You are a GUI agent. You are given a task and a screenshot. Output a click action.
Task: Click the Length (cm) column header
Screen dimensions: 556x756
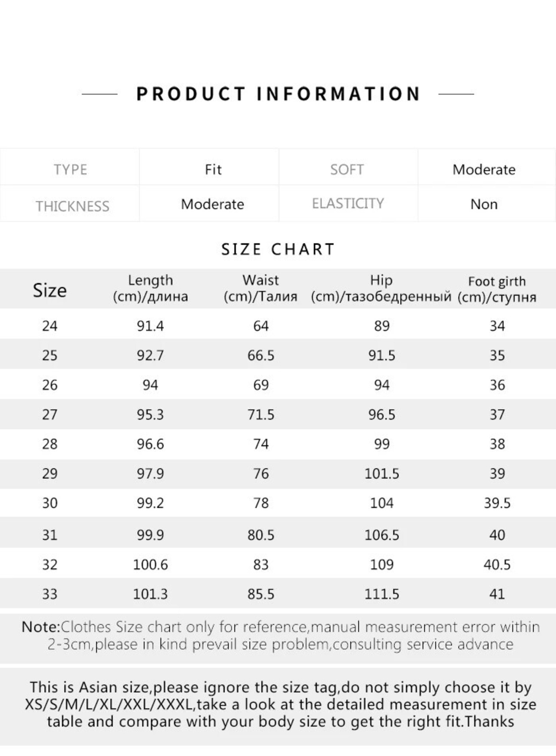[150, 288]
